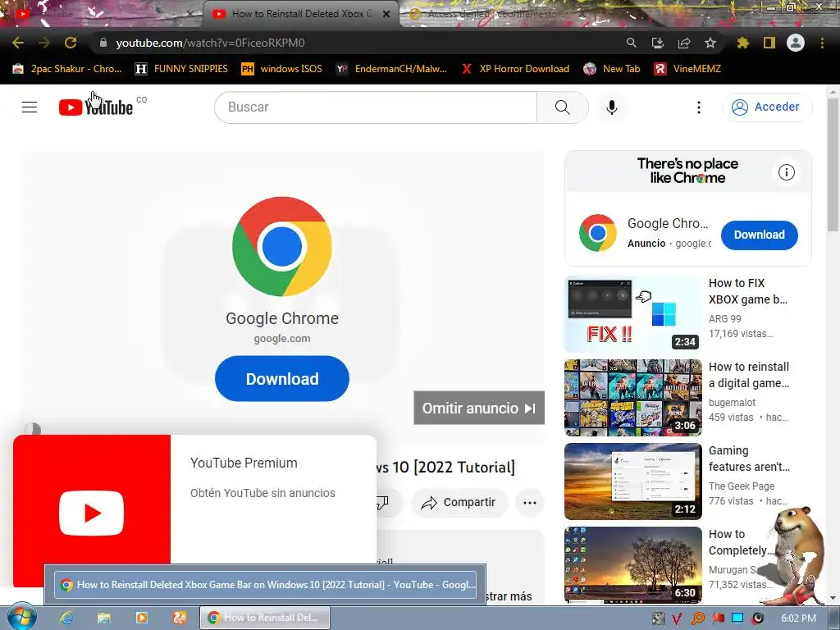Click the Google Chrome logo in ad
This screenshot has width=840, height=630.
(x=282, y=246)
